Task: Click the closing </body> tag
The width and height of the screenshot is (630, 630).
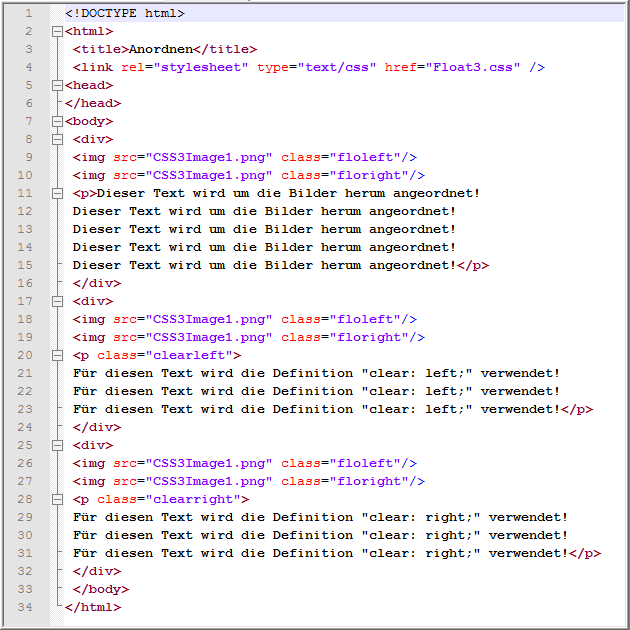Action: tap(101, 589)
